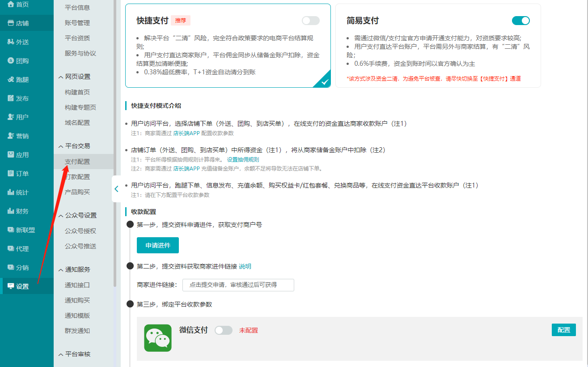Select 支付配置 menu item

[77, 162]
